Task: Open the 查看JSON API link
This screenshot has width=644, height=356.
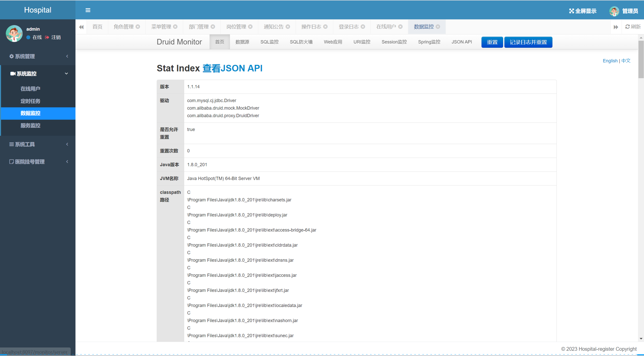Action: coord(232,68)
